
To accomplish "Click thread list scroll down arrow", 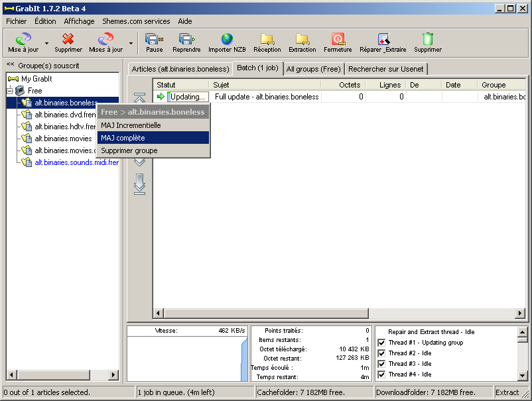I will point(523,376).
